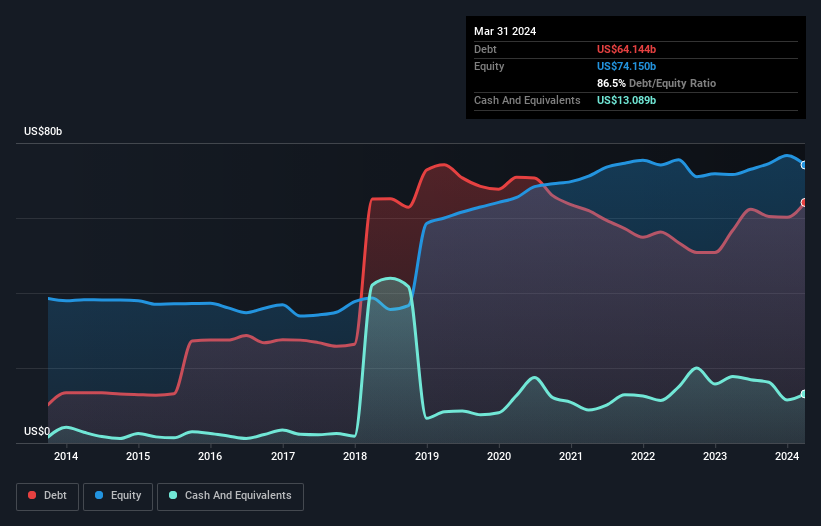Screen dimensions: 821x526
Task: Click the tooltip Equity row label
Action: point(489,66)
